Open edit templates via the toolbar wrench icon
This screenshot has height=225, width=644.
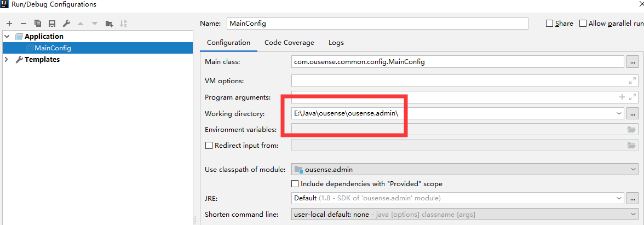pos(66,24)
